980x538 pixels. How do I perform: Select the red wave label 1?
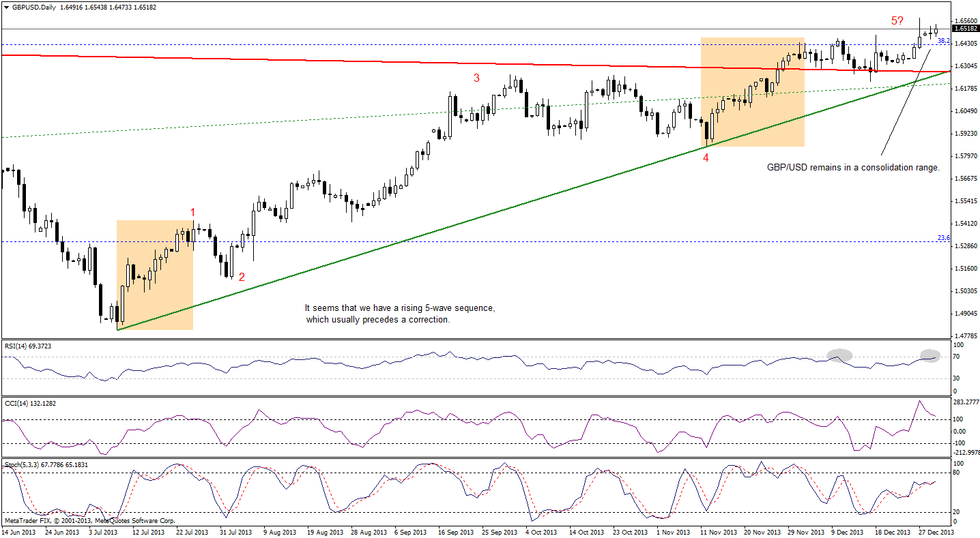[x=193, y=212]
